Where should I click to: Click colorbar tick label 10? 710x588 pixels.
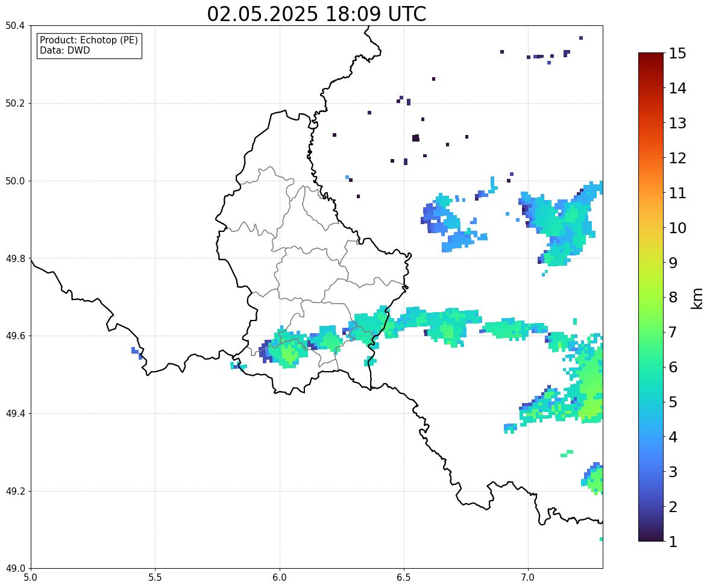pyautogui.click(x=677, y=228)
